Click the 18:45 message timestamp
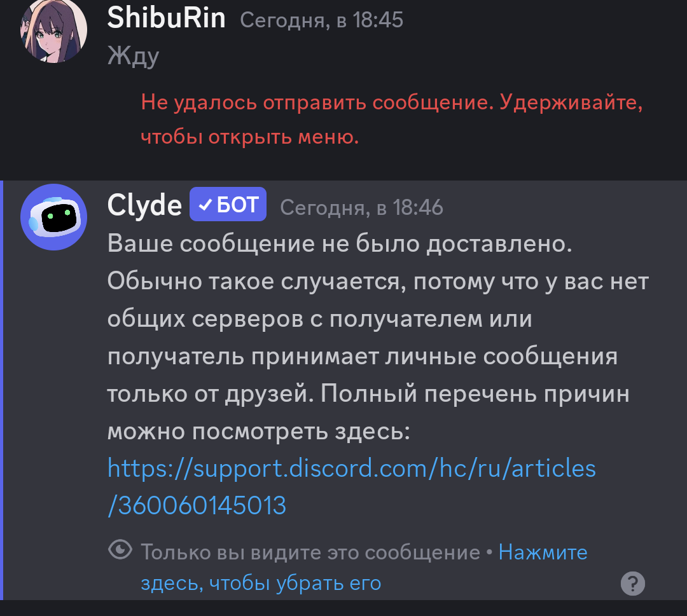Viewport: 687px width, 616px height. tap(322, 20)
